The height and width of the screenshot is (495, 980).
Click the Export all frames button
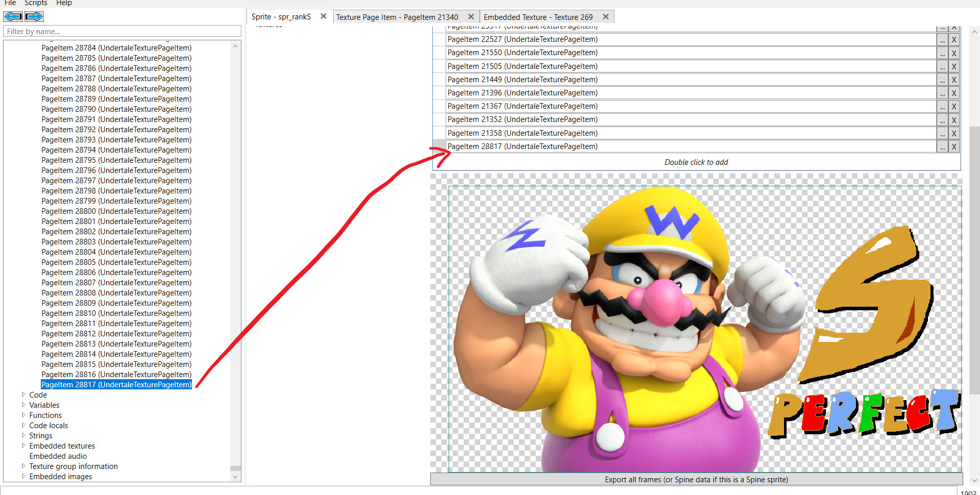point(696,479)
